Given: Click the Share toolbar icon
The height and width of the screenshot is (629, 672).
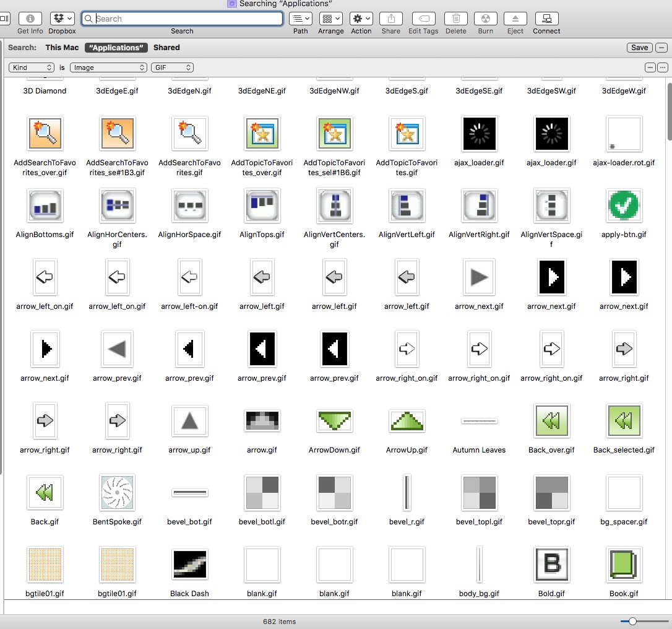Looking at the screenshot, I should (390, 19).
